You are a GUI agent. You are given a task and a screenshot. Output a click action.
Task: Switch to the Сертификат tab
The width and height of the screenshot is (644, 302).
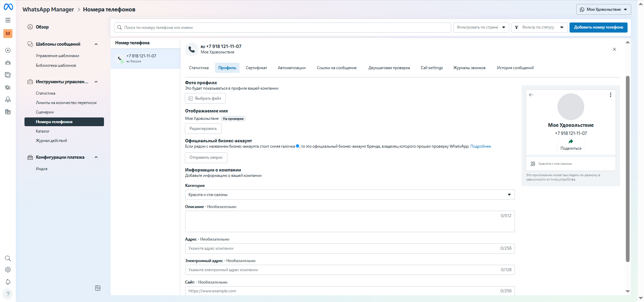(256, 68)
